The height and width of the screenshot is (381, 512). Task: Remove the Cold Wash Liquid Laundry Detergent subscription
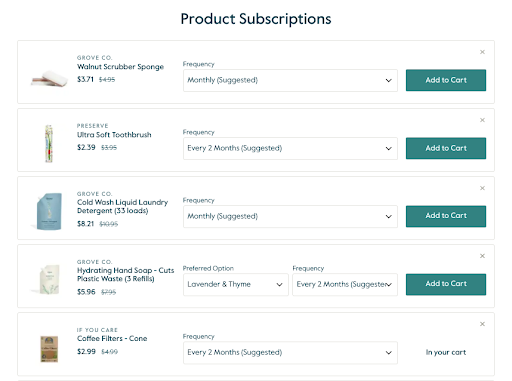[x=482, y=188]
